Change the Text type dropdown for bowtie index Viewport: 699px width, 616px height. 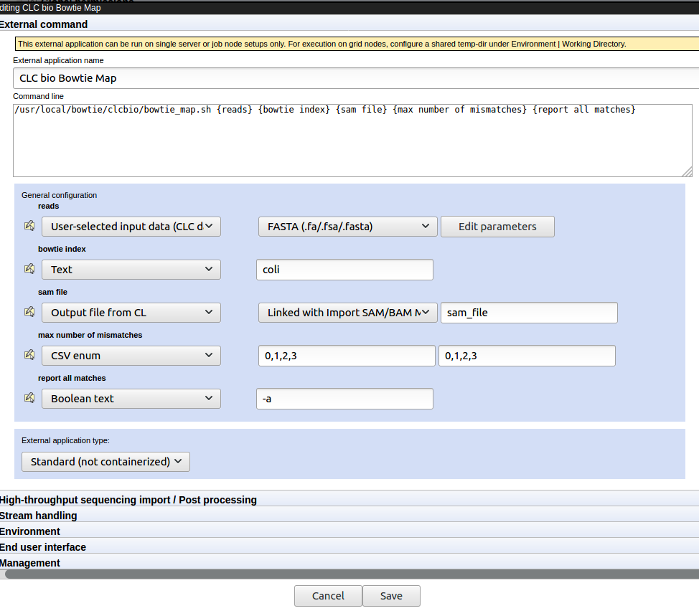coord(131,269)
